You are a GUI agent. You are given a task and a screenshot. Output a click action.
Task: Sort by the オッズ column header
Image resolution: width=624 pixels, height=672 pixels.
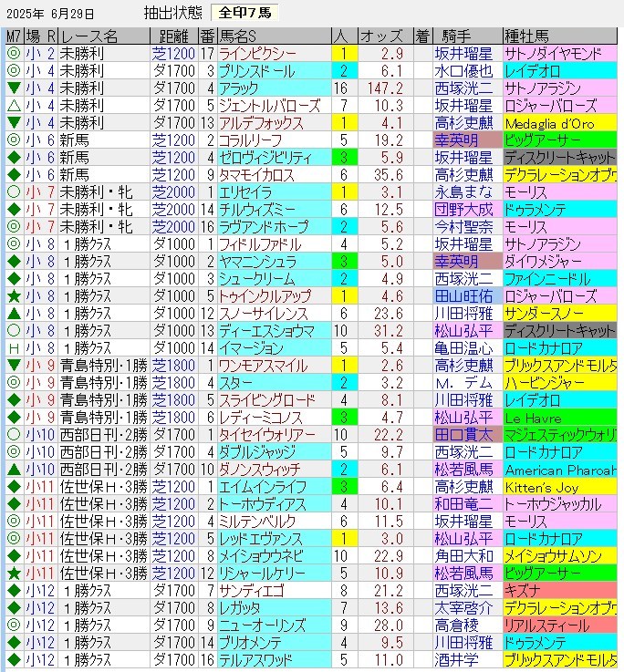(x=386, y=36)
